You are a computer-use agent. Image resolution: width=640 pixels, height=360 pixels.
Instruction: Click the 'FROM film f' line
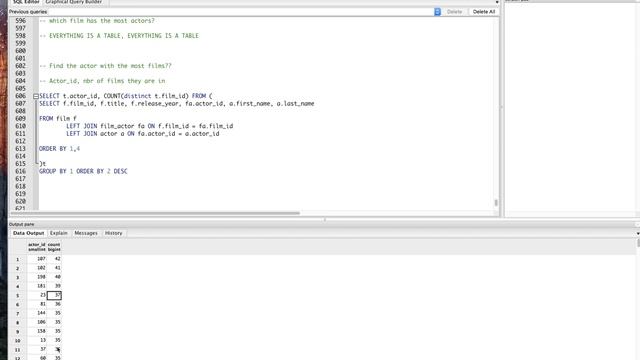58,118
